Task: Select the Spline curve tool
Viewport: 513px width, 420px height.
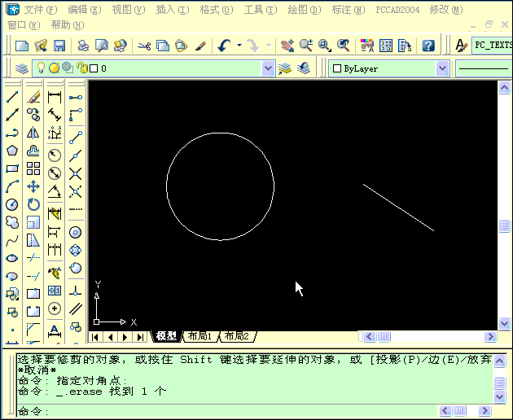Action: [x=12, y=241]
